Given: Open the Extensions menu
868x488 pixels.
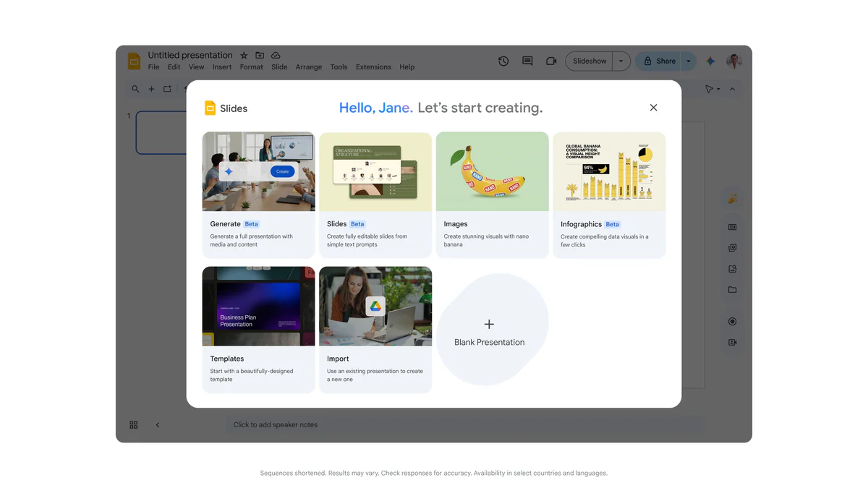Looking at the screenshot, I should pos(373,67).
